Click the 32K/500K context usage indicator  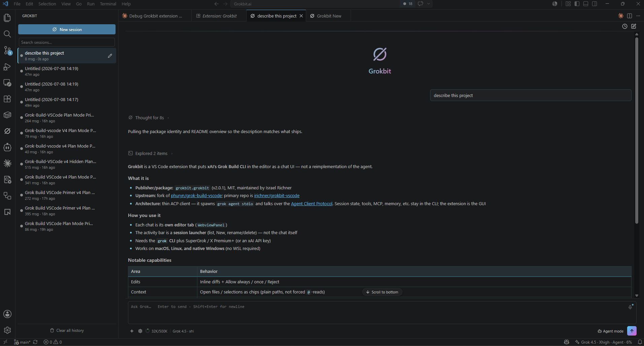[x=157, y=331]
